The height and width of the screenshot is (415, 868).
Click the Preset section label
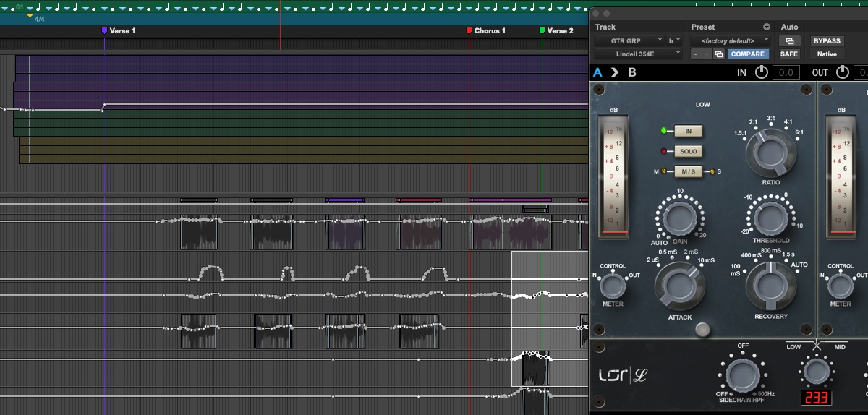(702, 27)
